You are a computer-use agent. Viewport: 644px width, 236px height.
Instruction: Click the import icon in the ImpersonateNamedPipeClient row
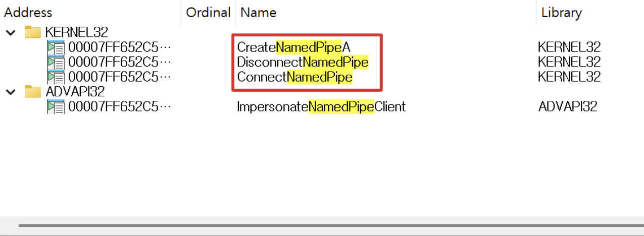(56, 107)
